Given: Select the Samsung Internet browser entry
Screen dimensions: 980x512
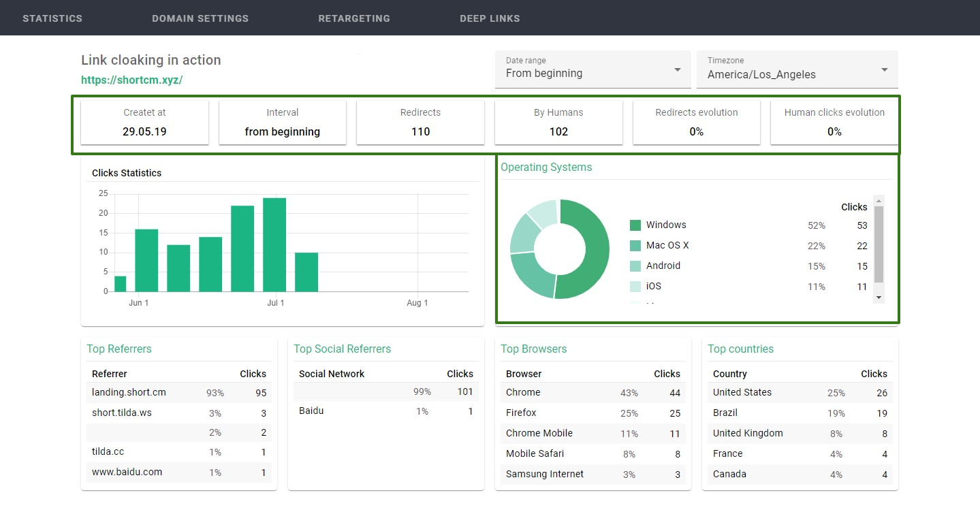Looking at the screenshot, I should coord(593,475).
